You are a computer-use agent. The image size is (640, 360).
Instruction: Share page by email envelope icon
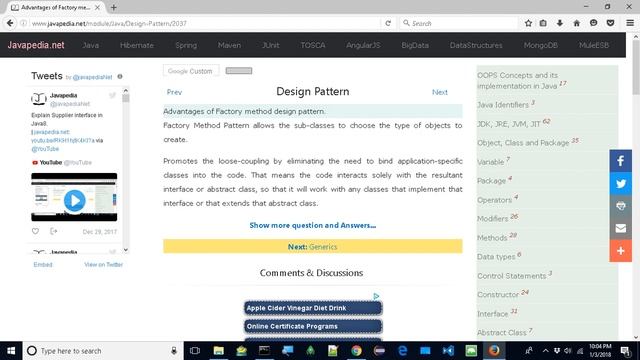620,228
